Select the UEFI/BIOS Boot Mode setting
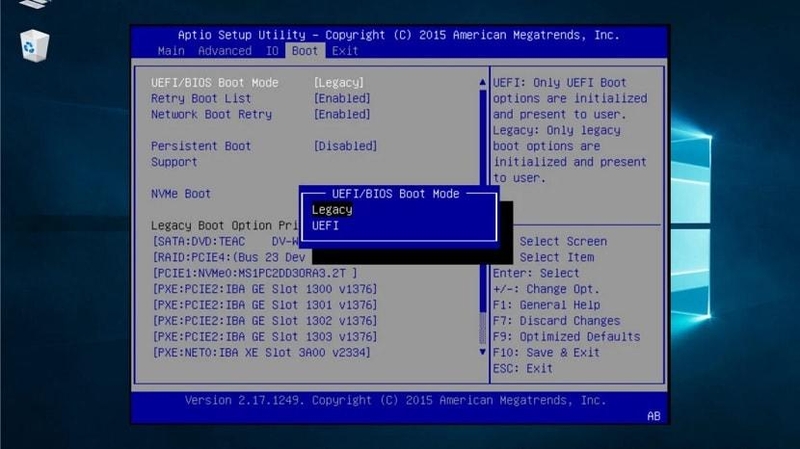Image resolution: width=800 pixels, height=449 pixels. (x=215, y=83)
